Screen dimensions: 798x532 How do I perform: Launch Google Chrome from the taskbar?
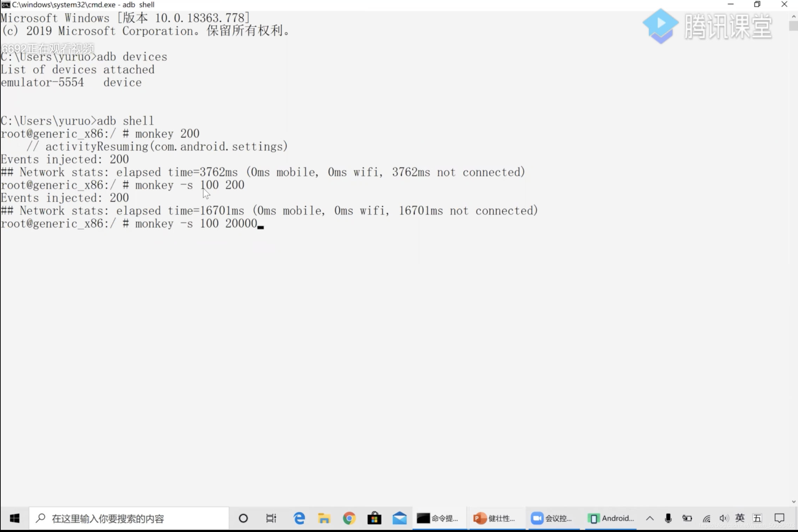tap(349, 518)
